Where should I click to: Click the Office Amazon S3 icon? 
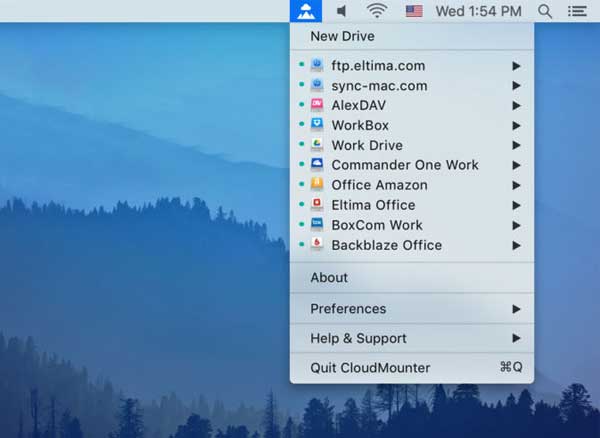317,184
